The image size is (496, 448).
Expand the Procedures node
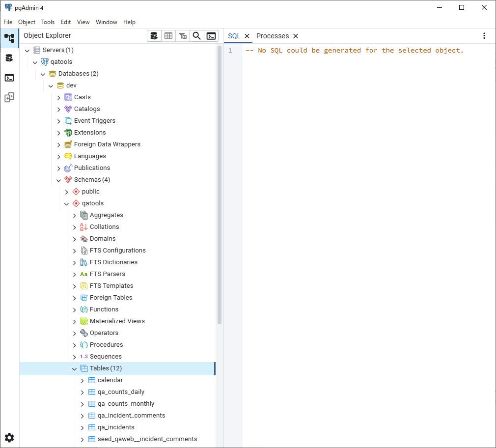(74, 345)
